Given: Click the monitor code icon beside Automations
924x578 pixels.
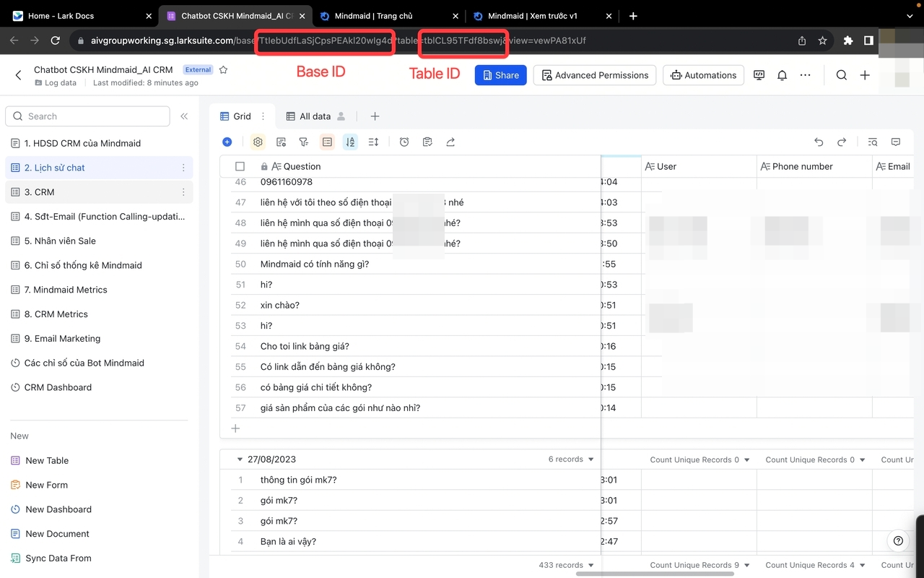Looking at the screenshot, I should (759, 75).
